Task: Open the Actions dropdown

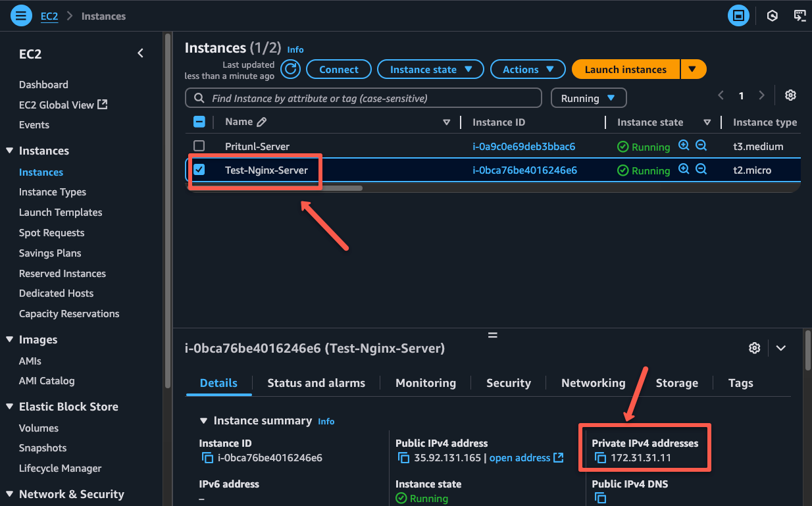Action: pos(528,69)
